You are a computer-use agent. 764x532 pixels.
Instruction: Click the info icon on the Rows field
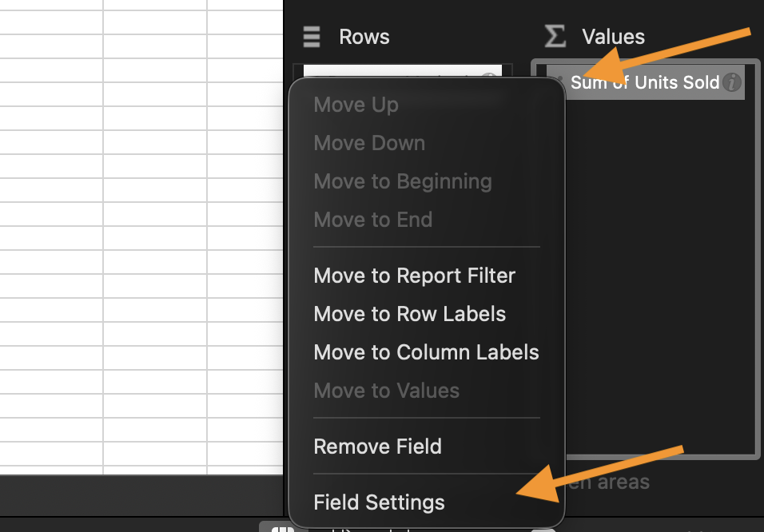click(489, 79)
